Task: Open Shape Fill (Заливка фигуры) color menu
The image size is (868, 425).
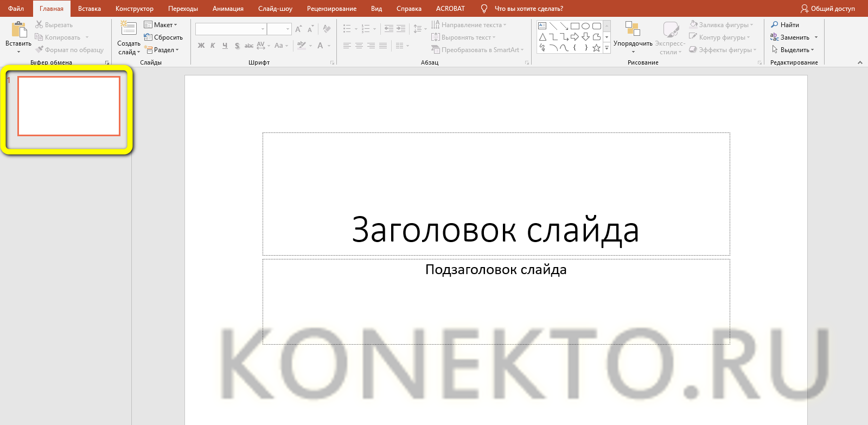Action: pyautogui.click(x=721, y=25)
